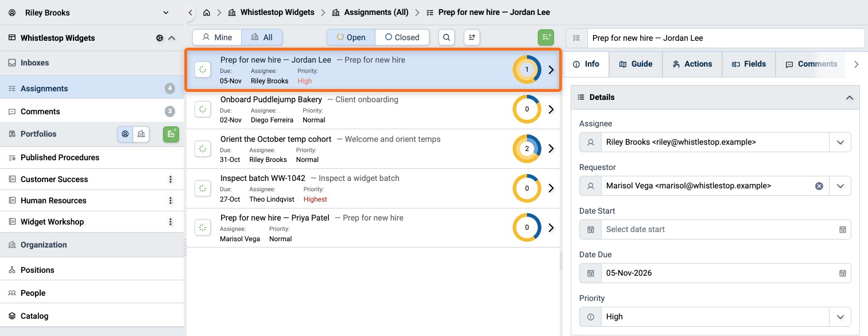The image size is (868, 336).
Task: Open Onboard Puddlejump Bakery details arrow
Action: point(551,109)
